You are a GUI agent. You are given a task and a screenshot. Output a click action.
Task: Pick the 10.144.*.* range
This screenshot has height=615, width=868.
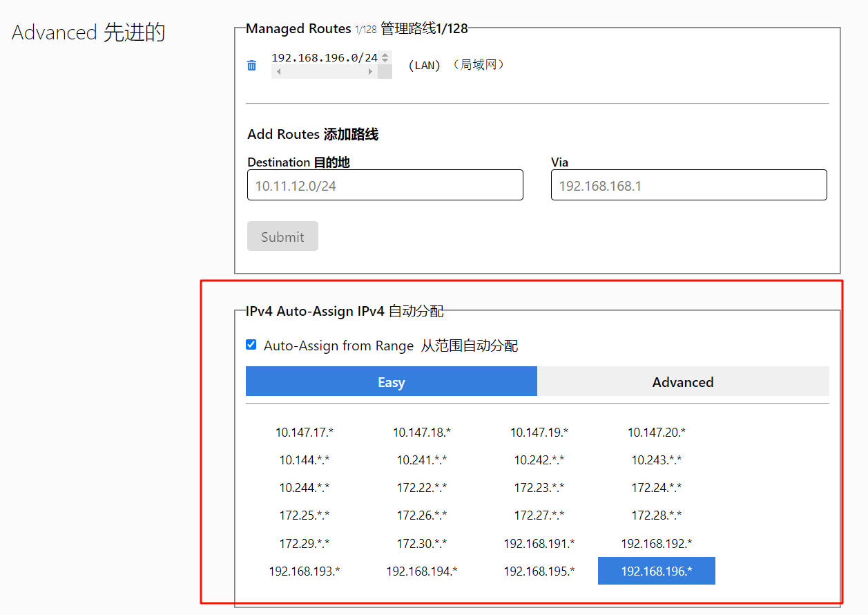point(305,460)
